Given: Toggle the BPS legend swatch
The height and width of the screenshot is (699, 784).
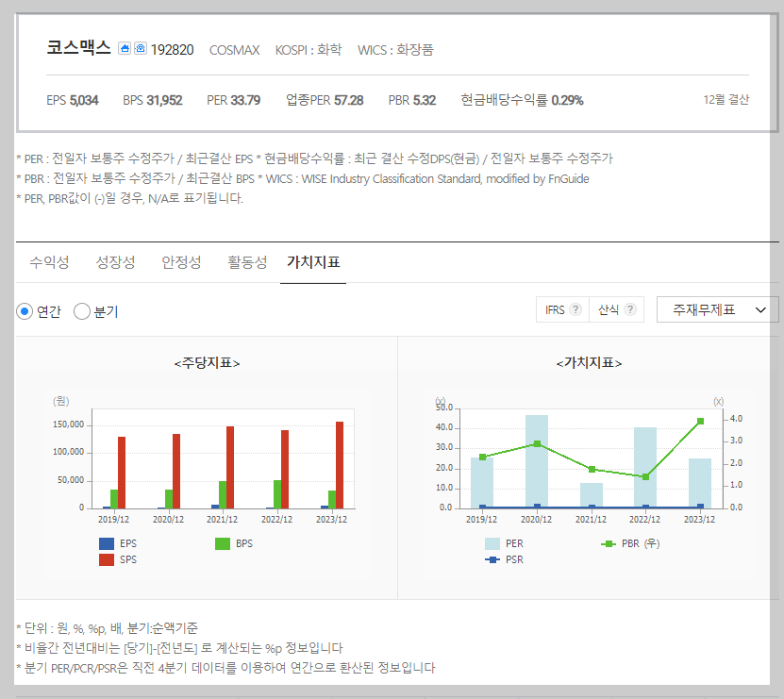Looking at the screenshot, I should point(223,543).
